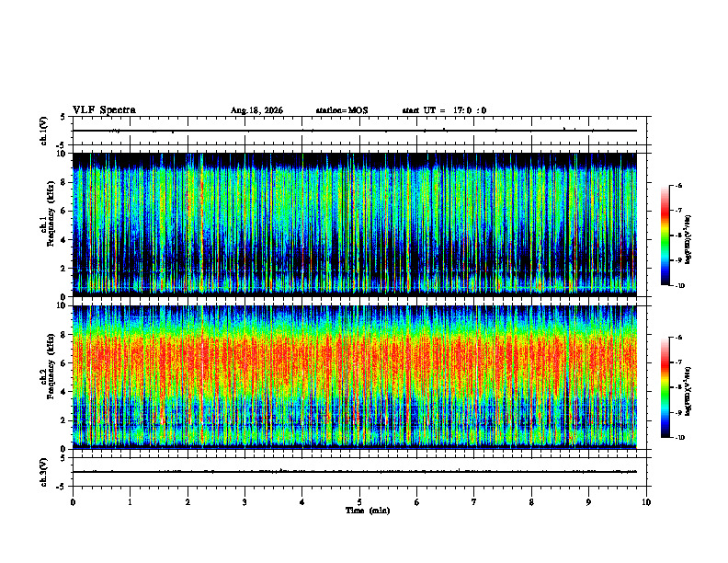Click the 'Time (min)' x-axis label
Viewport: 728px width, 563px height.
tap(368, 511)
